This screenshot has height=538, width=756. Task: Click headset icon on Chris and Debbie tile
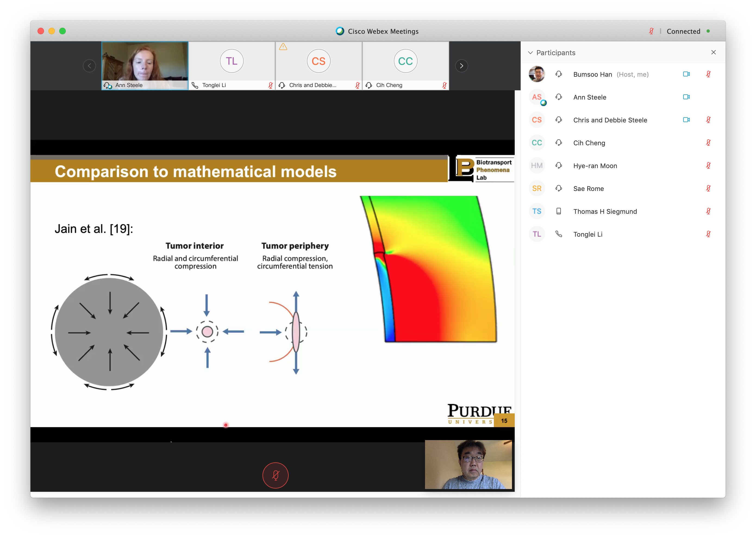click(x=282, y=85)
